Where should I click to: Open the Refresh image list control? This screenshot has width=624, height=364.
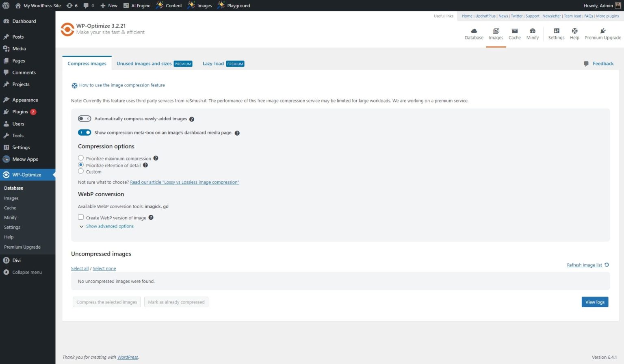pyautogui.click(x=585, y=265)
